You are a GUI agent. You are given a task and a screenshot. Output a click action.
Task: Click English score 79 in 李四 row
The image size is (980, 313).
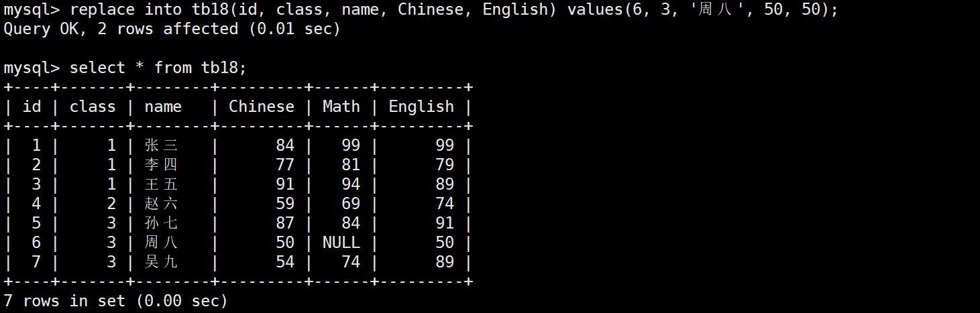click(445, 165)
